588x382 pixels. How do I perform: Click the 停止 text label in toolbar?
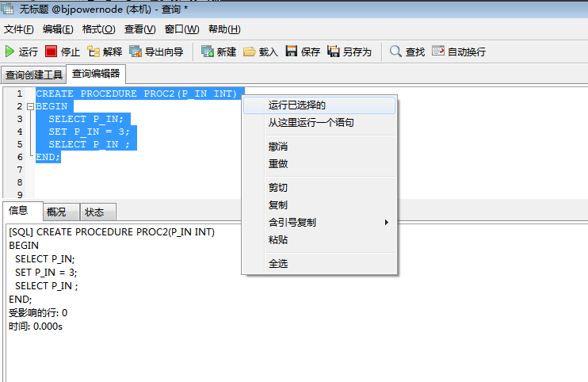71,52
